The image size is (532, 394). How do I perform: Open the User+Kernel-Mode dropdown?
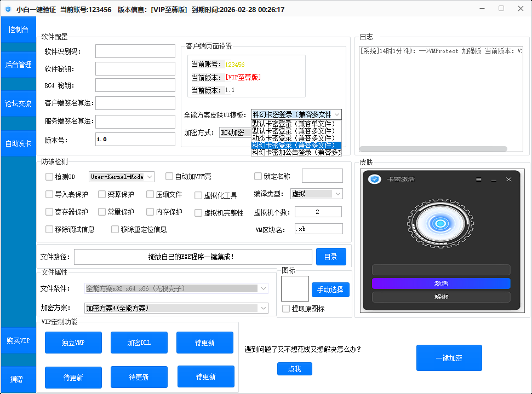[122, 176]
